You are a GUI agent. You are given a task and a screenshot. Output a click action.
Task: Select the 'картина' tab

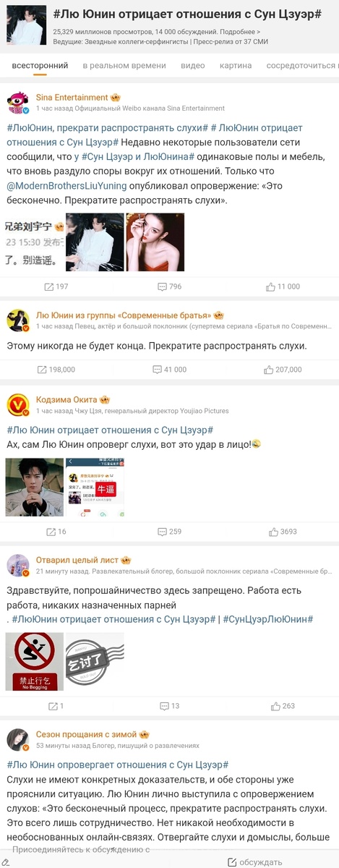tap(236, 65)
